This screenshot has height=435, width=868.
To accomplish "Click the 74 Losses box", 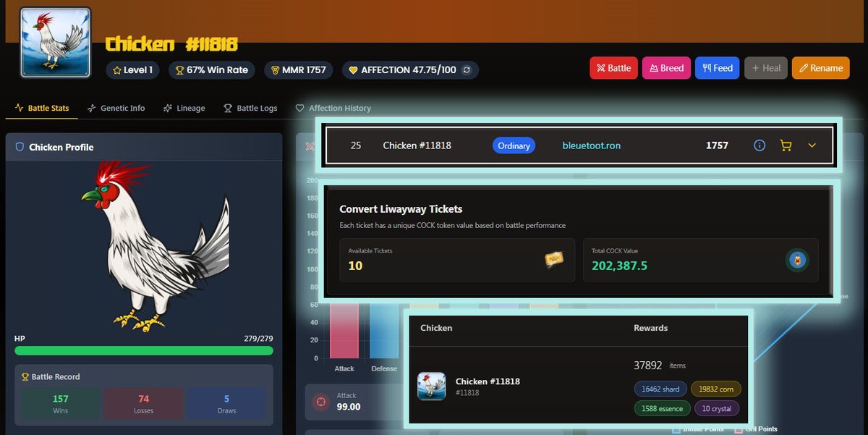I will tap(144, 405).
